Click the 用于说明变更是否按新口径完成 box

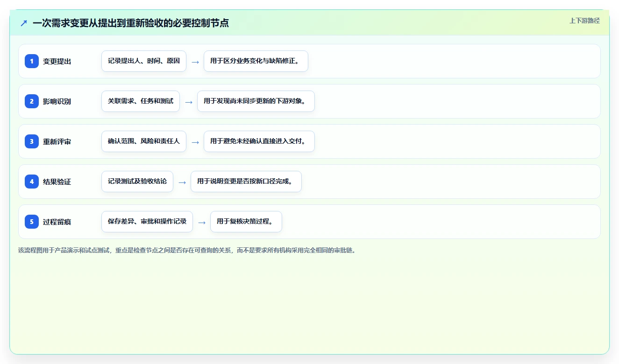pyautogui.click(x=246, y=182)
